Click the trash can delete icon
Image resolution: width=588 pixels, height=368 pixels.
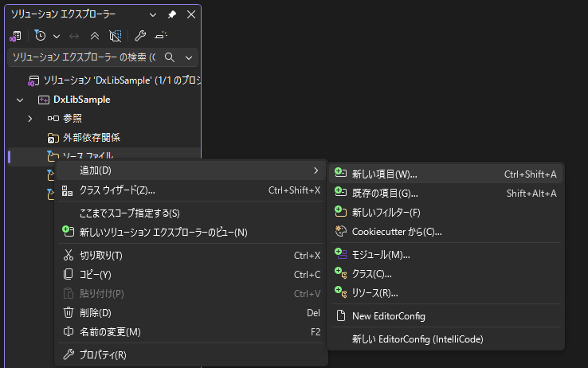(x=69, y=312)
